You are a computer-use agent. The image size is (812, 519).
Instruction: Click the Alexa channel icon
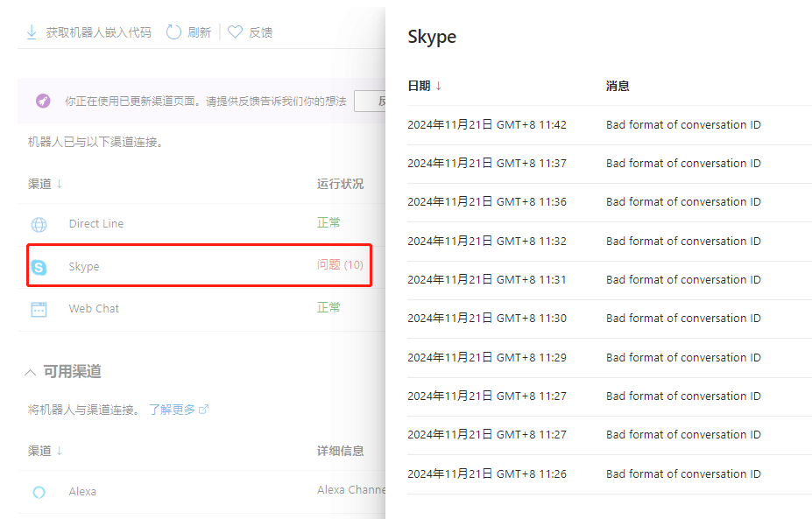39,491
